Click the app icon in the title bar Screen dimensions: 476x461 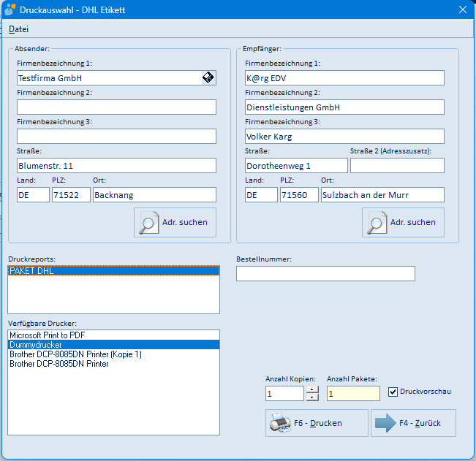pos(10,9)
